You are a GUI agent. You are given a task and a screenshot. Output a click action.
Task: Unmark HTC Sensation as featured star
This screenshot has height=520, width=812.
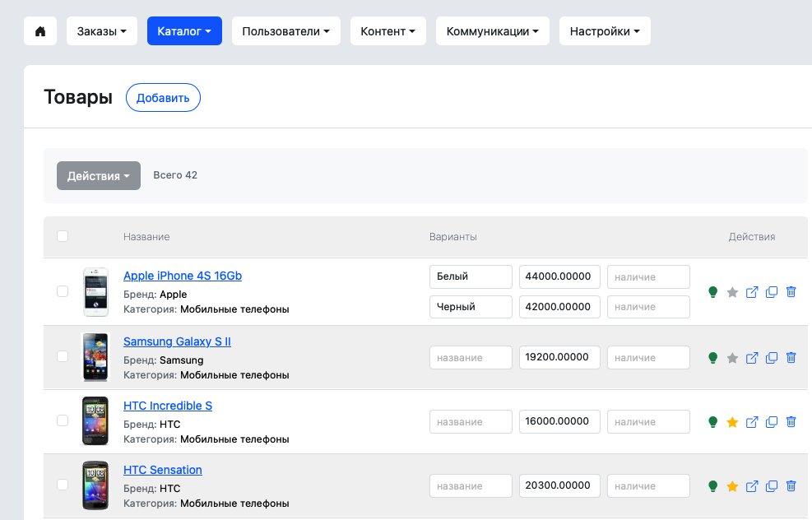[732, 486]
